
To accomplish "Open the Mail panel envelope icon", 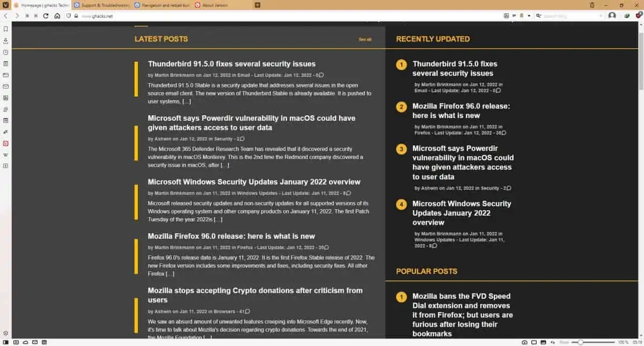I will 5,86.
